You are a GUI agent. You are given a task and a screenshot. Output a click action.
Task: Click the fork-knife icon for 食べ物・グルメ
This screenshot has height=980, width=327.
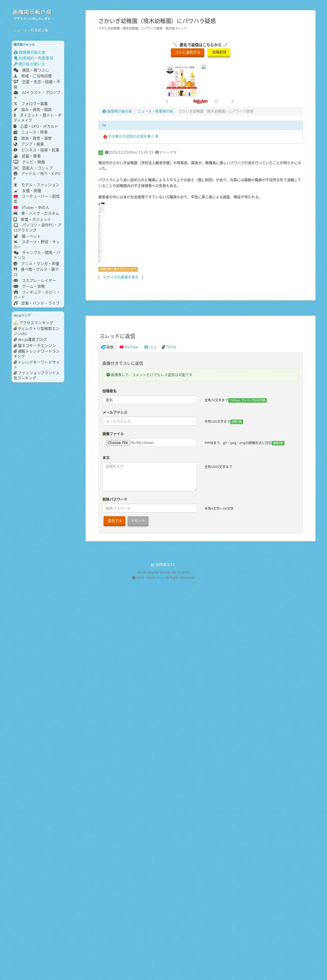[x=15, y=269]
